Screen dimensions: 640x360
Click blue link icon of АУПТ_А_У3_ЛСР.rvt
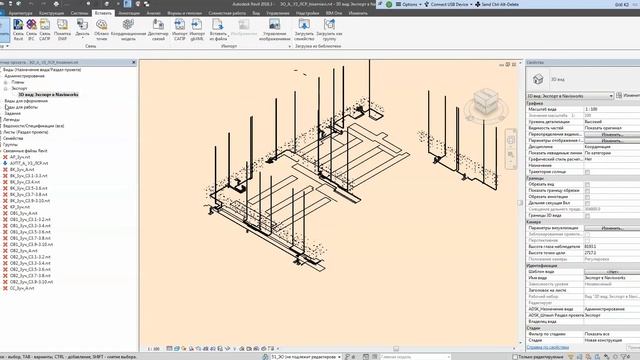(x=5, y=163)
